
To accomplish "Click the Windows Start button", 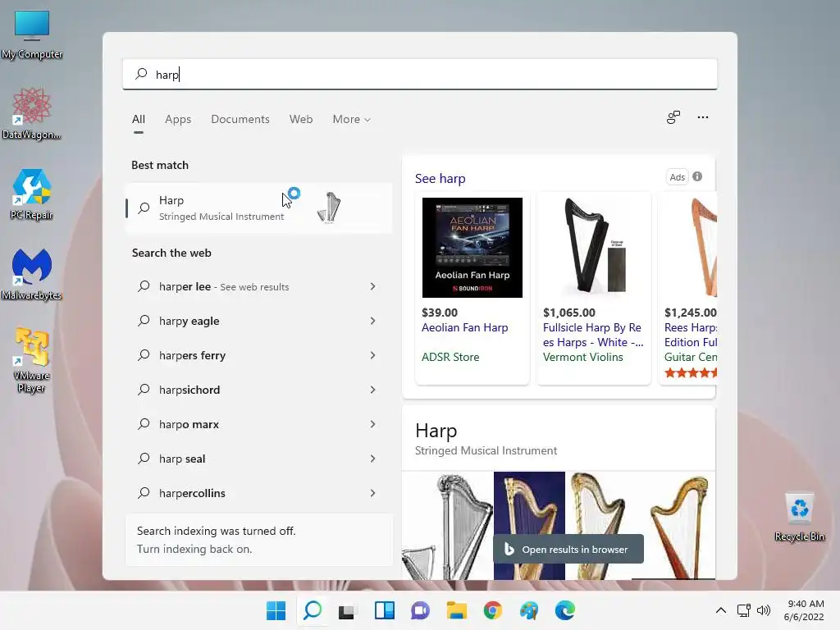I will pyautogui.click(x=276, y=610).
